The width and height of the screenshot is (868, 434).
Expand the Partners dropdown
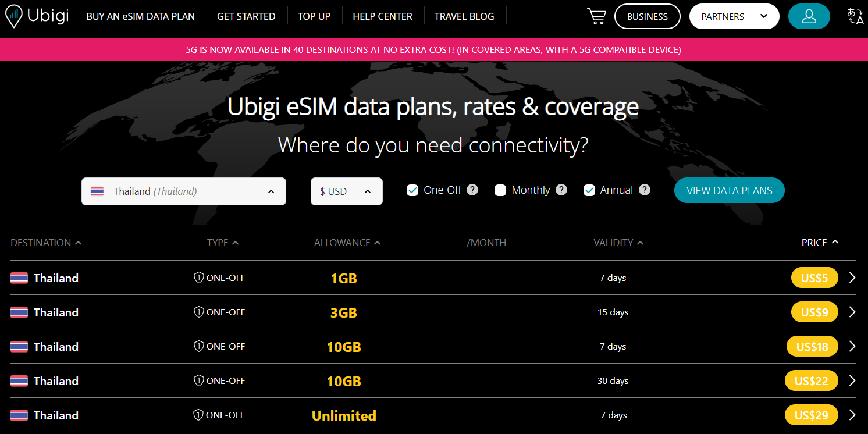pyautogui.click(x=734, y=16)
